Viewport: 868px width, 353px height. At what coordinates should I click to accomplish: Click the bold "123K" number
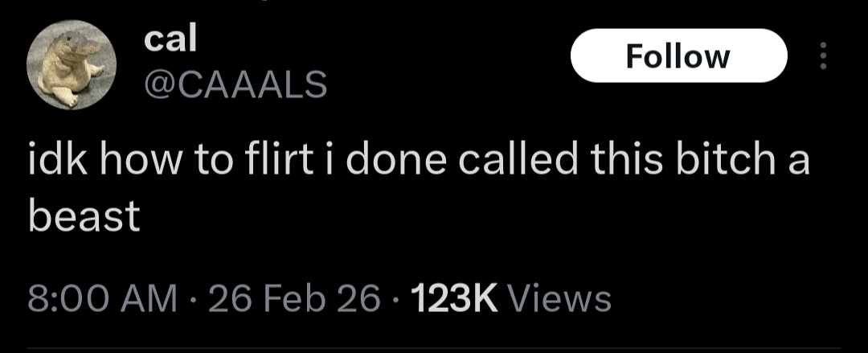coord(455,299)
